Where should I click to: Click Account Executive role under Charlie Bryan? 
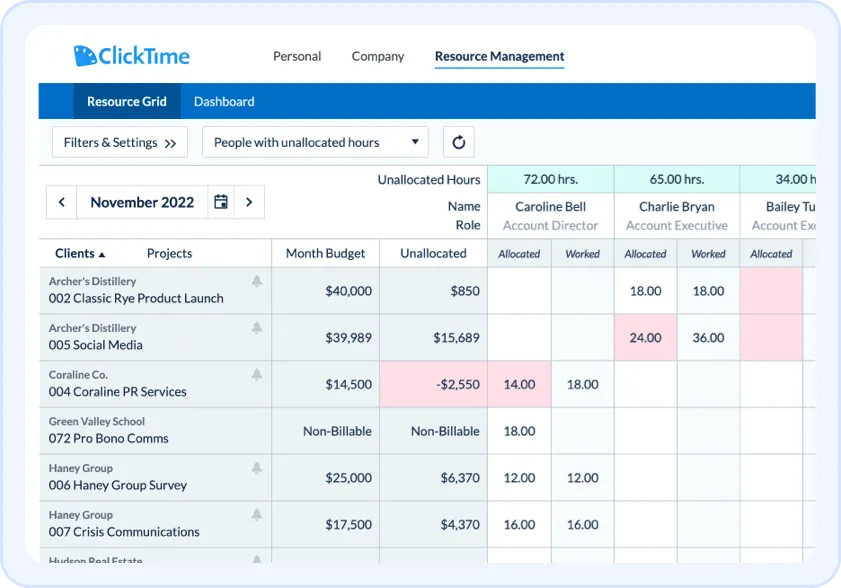pyautogui.click(x=677, y=225)
